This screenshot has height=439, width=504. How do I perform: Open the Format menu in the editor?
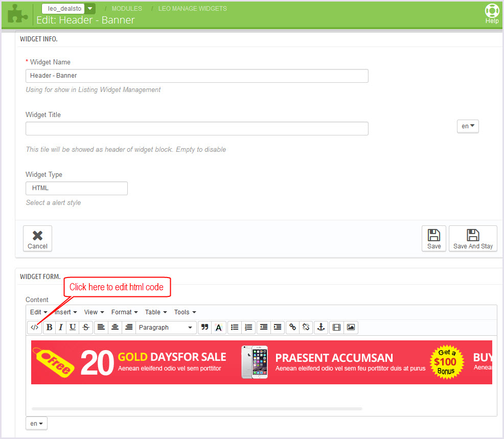point(124,312)
